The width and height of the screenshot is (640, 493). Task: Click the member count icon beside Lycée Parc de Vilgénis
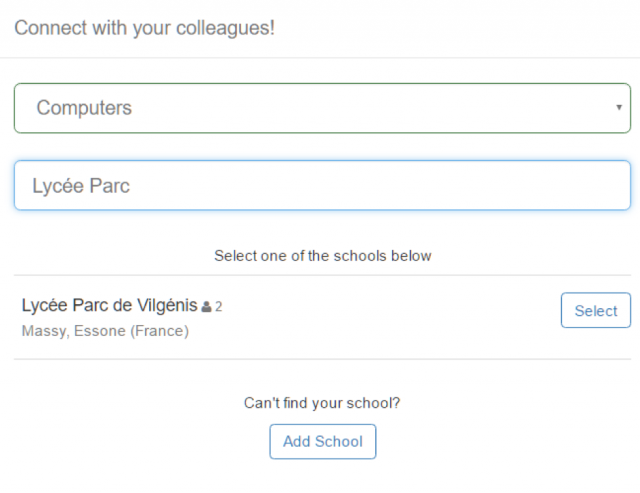pyautogui.click(x=207, y=307)
